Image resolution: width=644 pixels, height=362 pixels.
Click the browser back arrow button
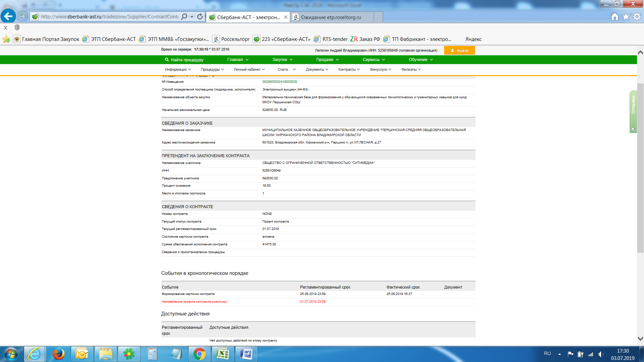(8, 16)
